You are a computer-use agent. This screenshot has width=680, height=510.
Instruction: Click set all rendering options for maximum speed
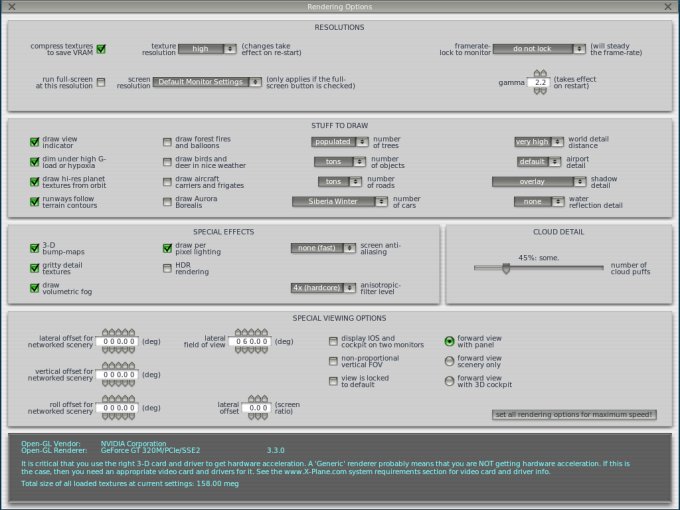574,415
